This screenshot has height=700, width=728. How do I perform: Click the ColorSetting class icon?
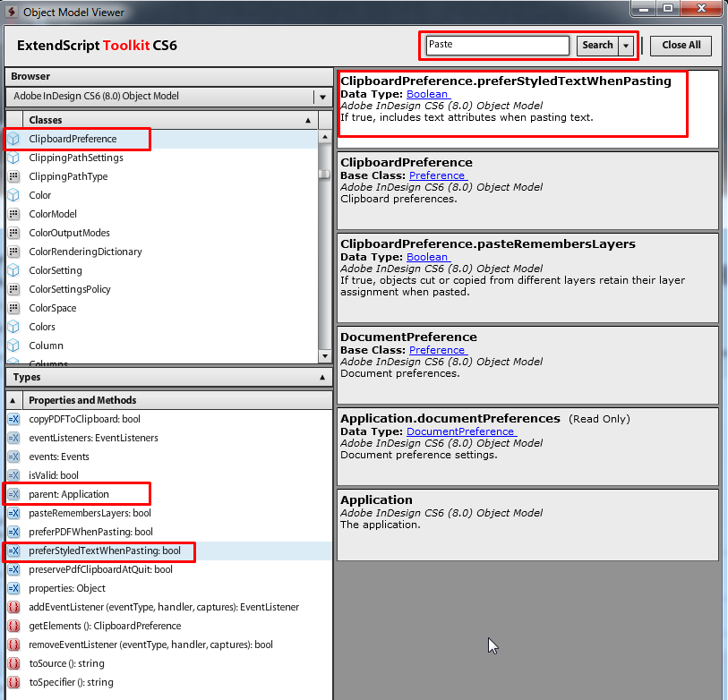(x=14, y=270)
